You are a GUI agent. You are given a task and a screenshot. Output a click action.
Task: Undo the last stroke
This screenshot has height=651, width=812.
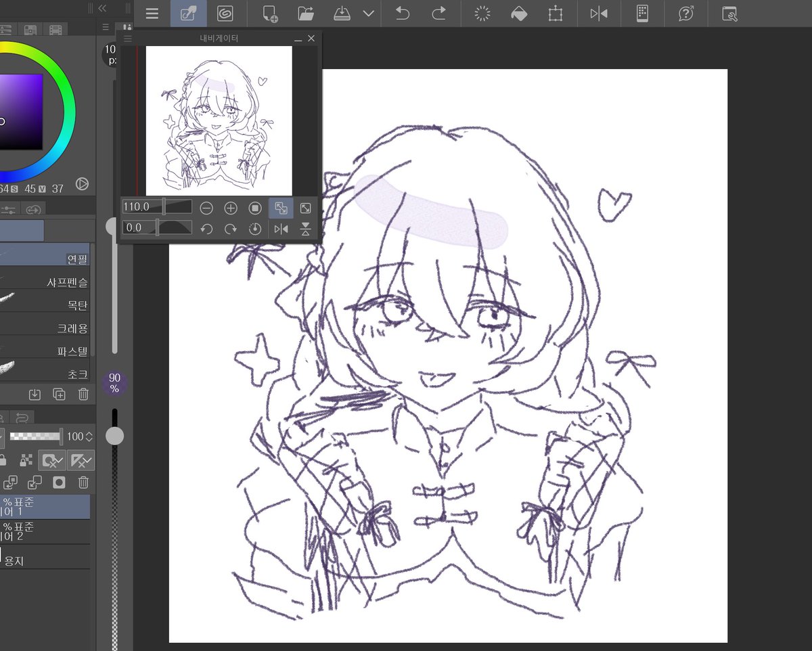click(403, 14)
